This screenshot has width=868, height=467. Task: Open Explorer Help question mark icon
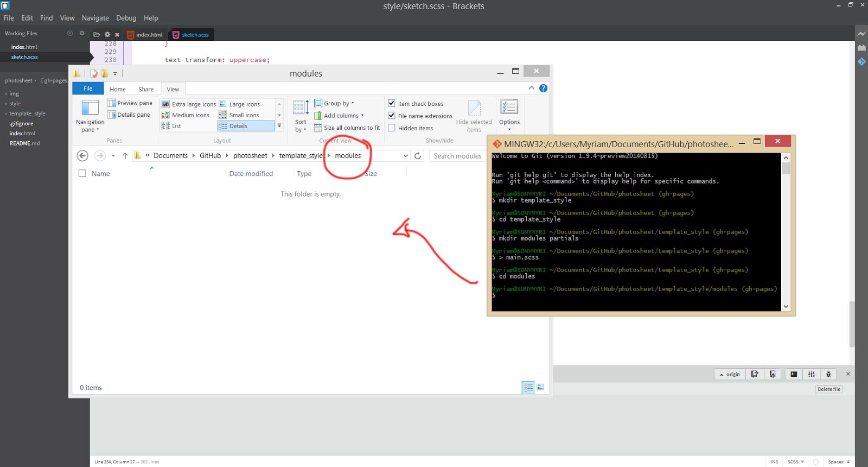coord(543,88)
